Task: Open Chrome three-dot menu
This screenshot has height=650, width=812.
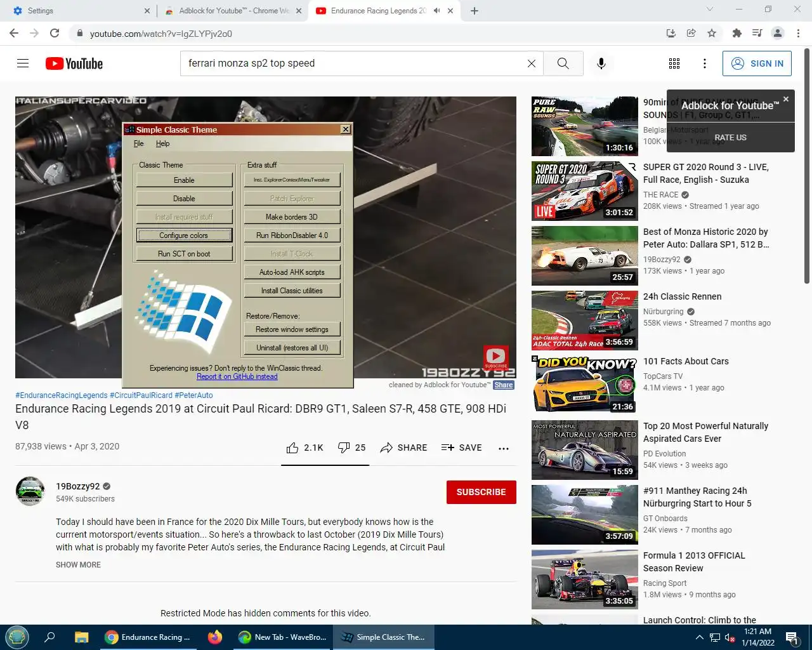Action: click(x=798, y=34)
